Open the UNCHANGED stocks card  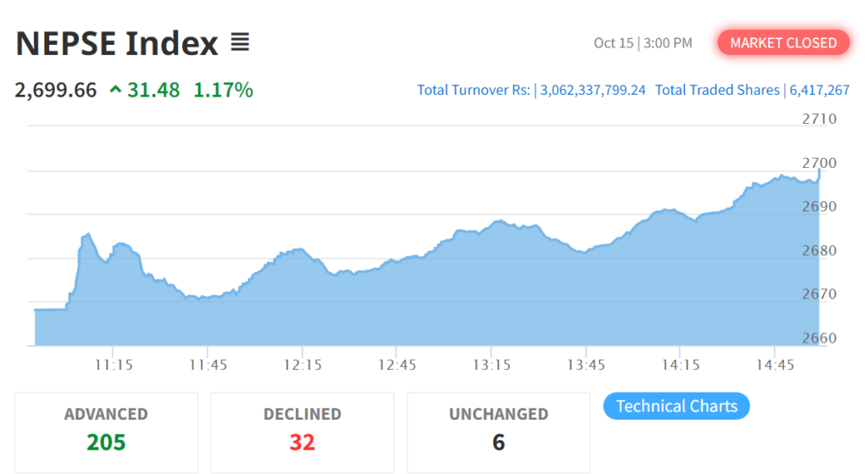(x=498, y=431)
